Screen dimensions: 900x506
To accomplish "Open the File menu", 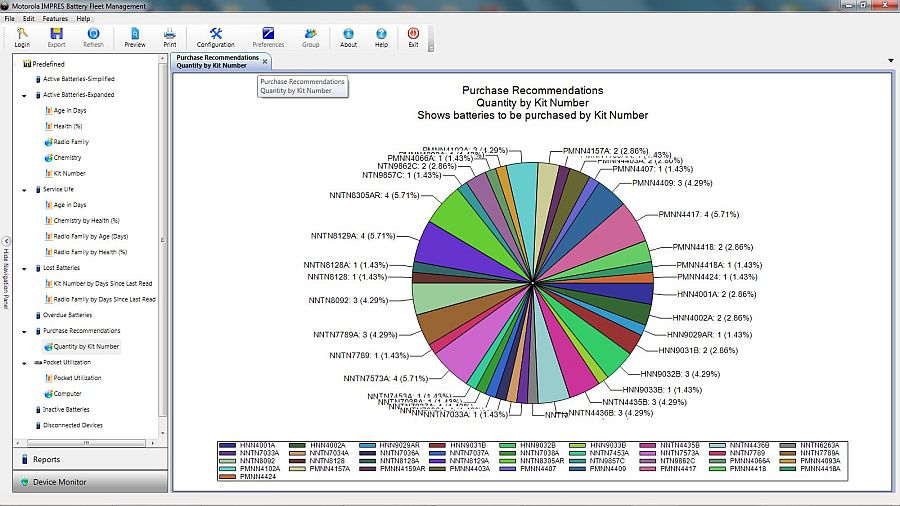I will coord(10,18).
